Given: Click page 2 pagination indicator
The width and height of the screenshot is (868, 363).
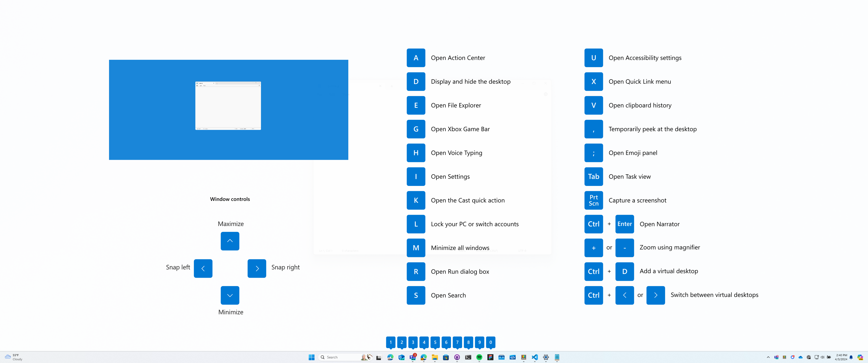Looking at the screenshot, I should [x=402, y=342].
